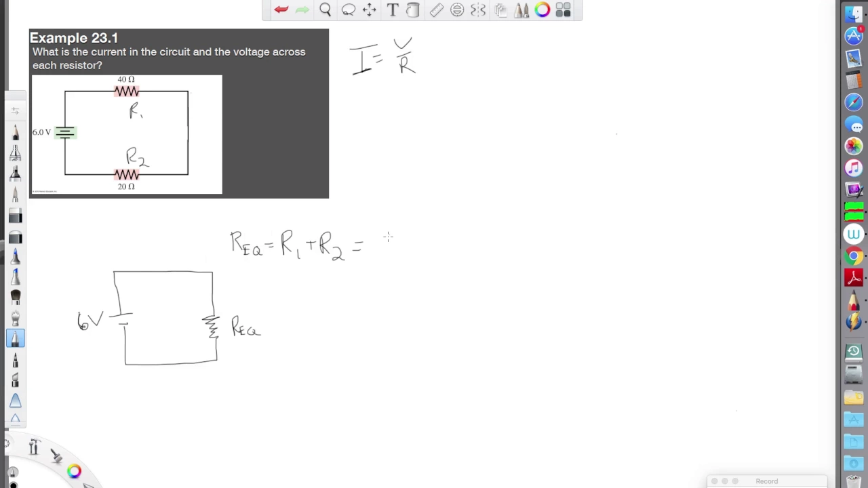Toggle the Ellipse guide tool
Viewport: 868px width, 488px height.
[x=457, y=9]
